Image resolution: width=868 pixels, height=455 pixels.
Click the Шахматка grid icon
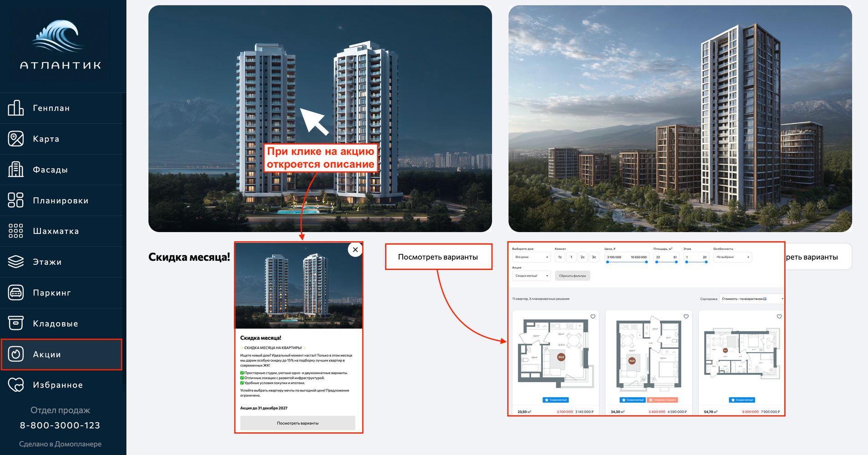[16, 231]
